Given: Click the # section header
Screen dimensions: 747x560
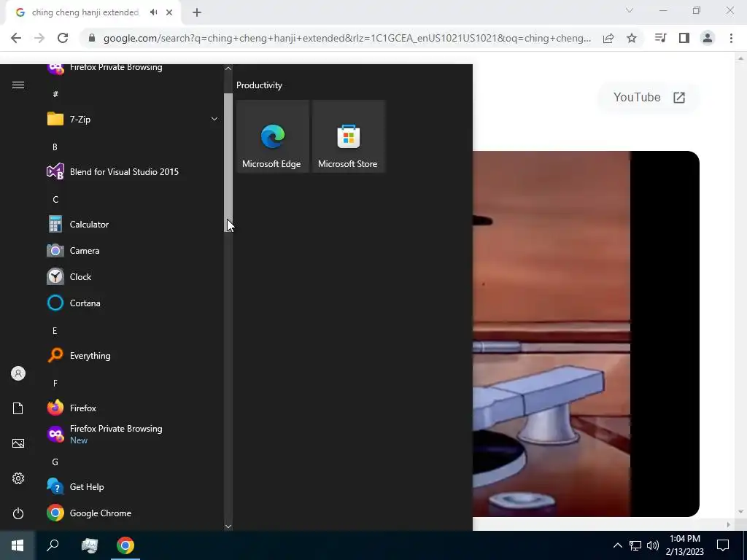Looking at the screenshot, I should pos(55,94).
